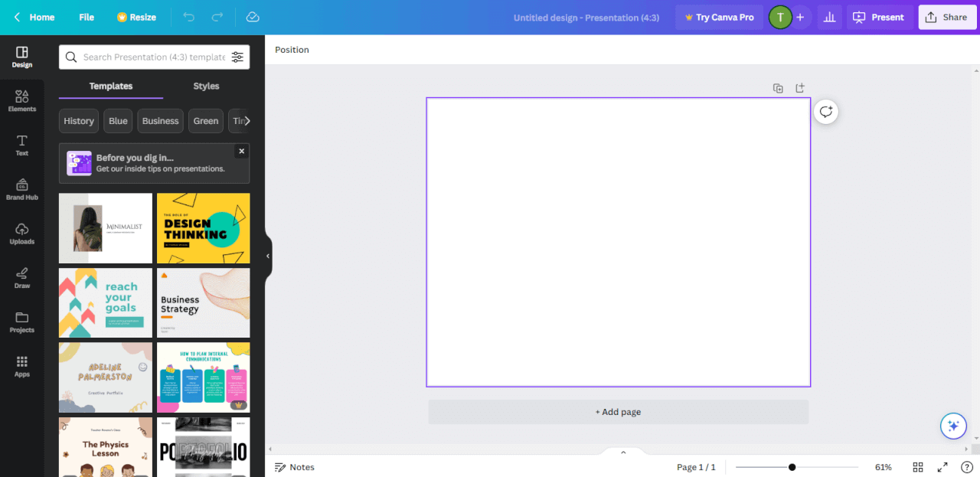Open the Elements panel
Viewport: 980px width, 477px height.
coord(21,101)
